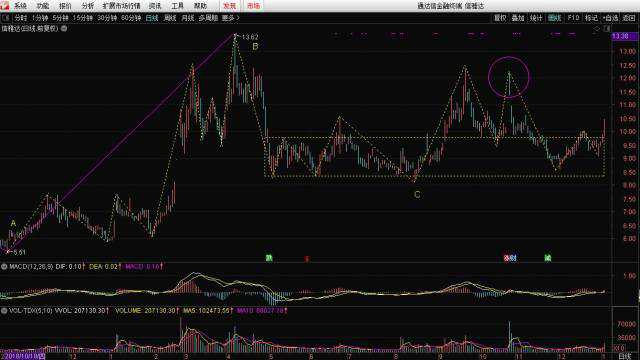The image size is (640, 360).
Task: Click the +自选 add-to-watchlist button
Action: [610, 18]
